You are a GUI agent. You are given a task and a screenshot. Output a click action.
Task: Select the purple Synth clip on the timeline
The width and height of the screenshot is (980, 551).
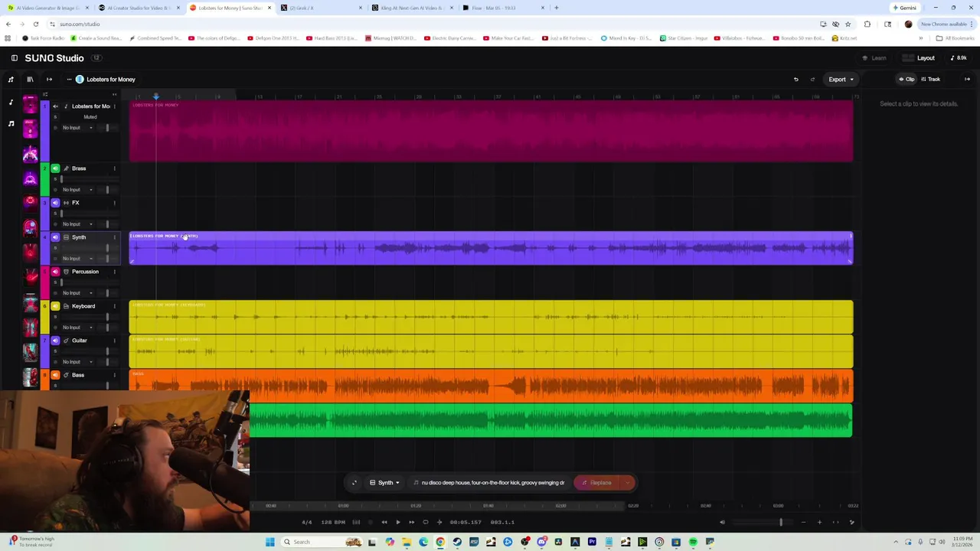click(x=491, y=249)
